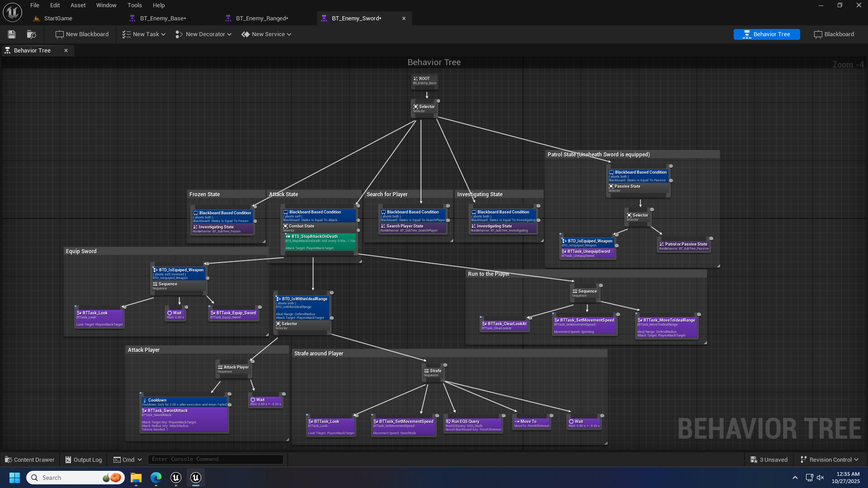Select the BTTask_SwordAttack task node
Viewport: 868px width, 488px height.
coord(184,420)
